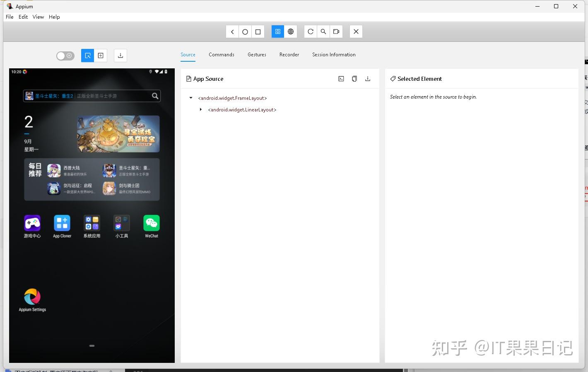Copy the XML source to clipboard

(x=354, y=79)
